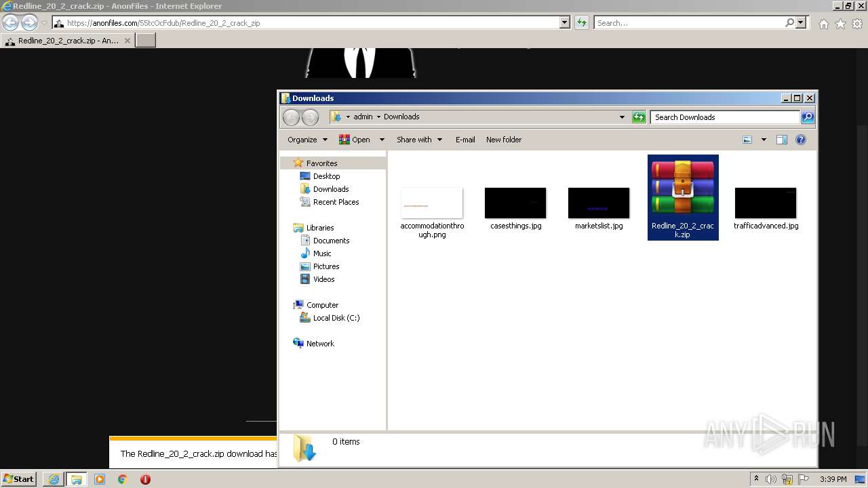Click the Open button in Explorer toolbar
This screenshot has height=488, width=868.
pyautogui.click(x=355, y=140)
